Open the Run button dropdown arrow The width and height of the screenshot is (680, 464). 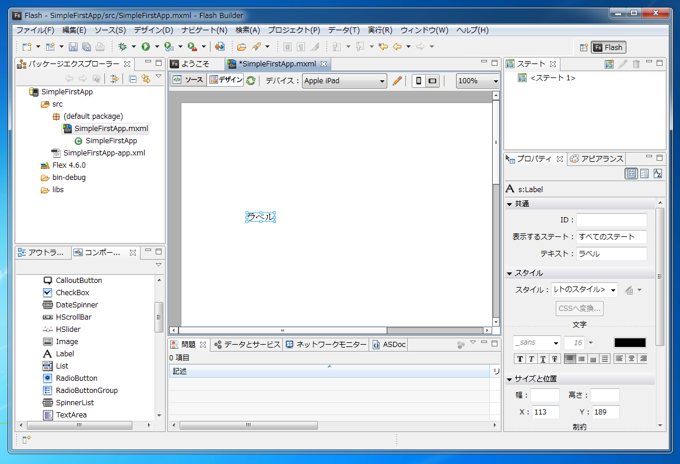click(157, 46)
